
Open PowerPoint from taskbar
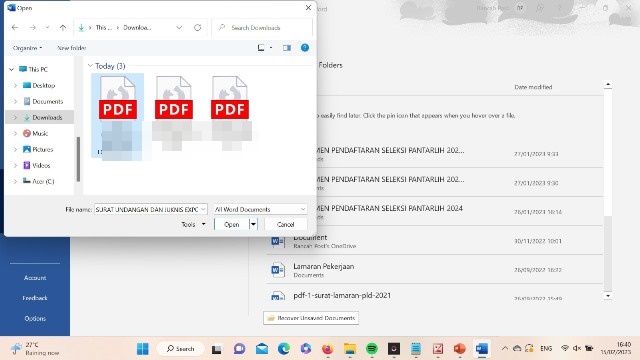[460, 349]
